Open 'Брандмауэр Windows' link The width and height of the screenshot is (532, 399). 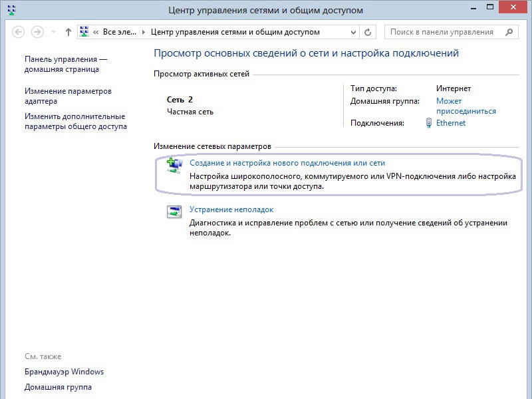pos(64,372)
